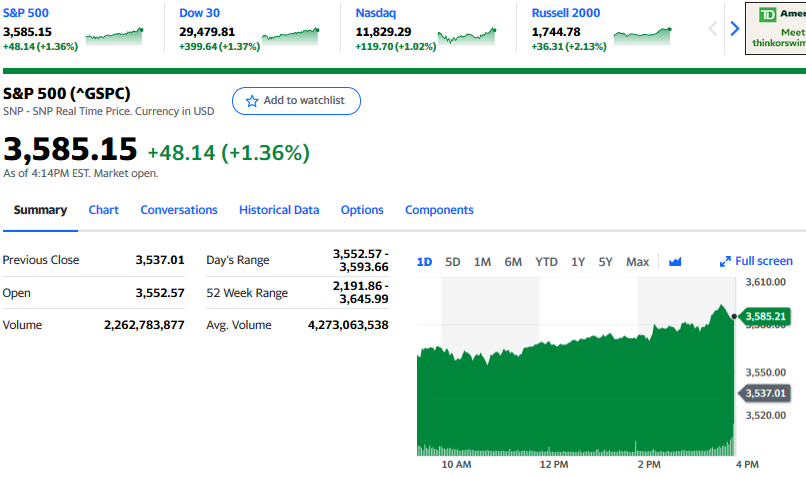Open the chart type area-chart icon
The image size is (806, 477).
pyautogui.click(x=675, y=262)
